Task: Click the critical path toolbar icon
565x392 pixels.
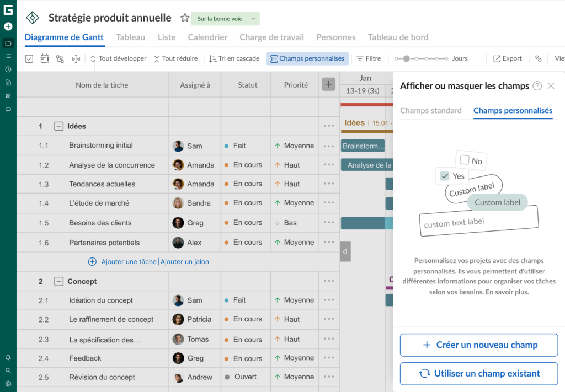Action: point(76,58)
